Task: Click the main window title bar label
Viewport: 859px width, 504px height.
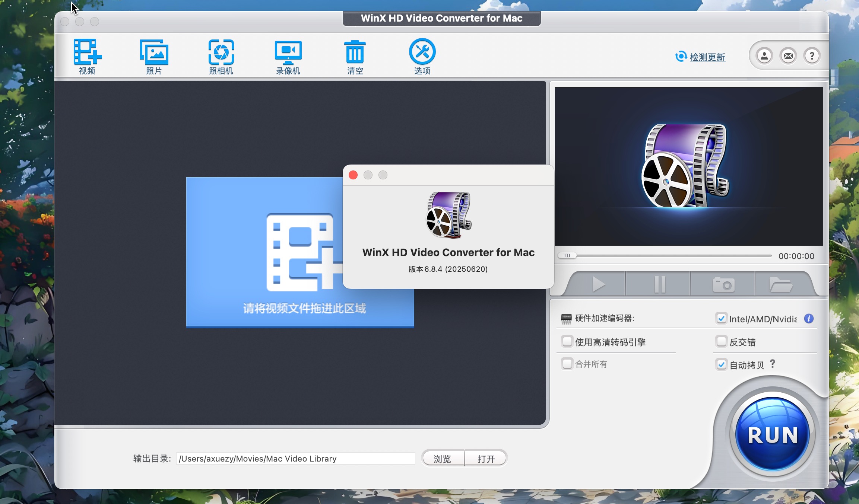Action: (x=442, y=18)
